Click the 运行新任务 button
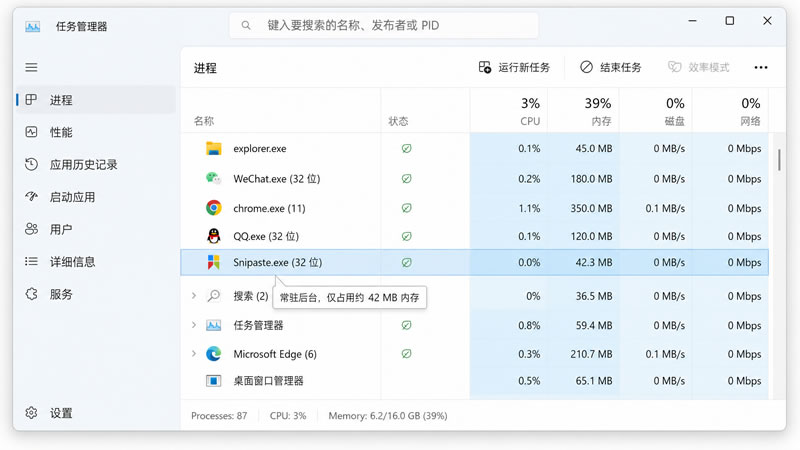The image size is (800, 450). (x=514, y=67)
